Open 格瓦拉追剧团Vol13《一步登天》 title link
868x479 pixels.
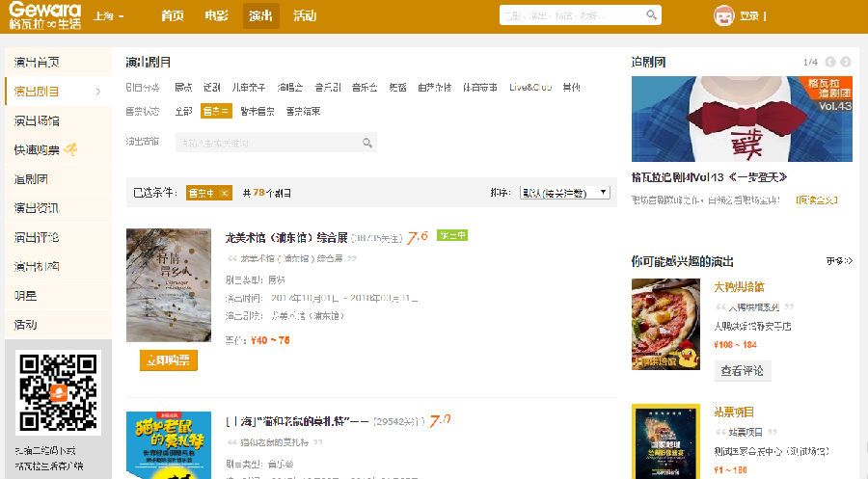coord(709,177)
